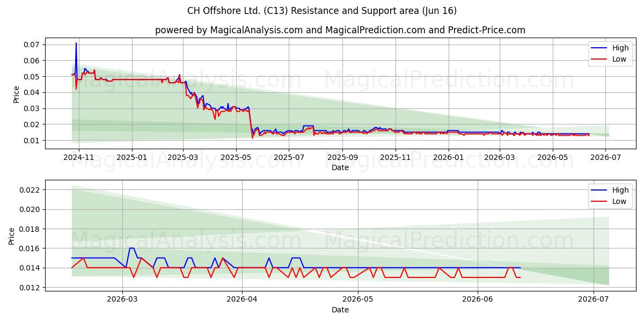Click the '0.07' price tick label
The image size is (644, 322).
(x=32, y=45)
